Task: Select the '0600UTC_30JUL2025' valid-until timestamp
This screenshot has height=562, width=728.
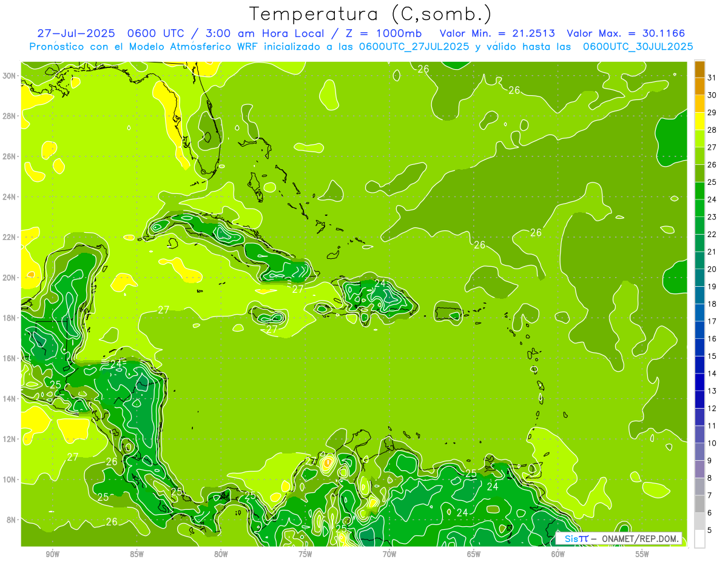Action: 638,46
